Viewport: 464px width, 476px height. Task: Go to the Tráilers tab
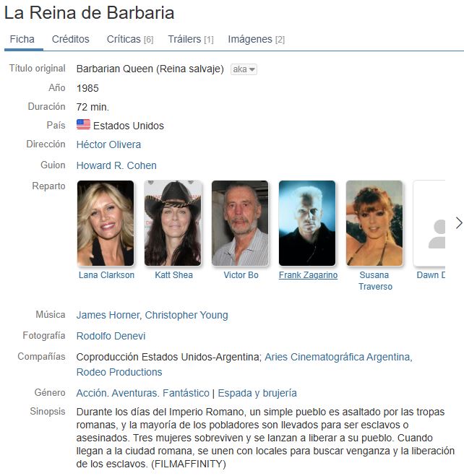tap(191, 39)
